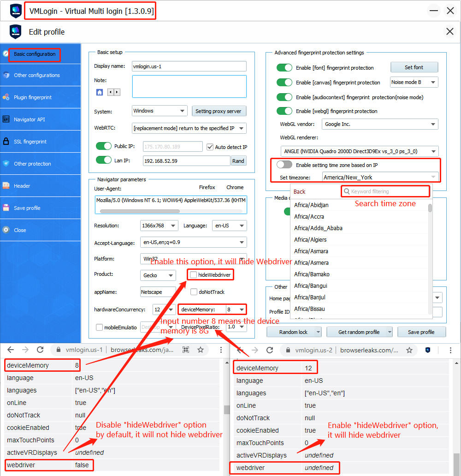Click the Navigator API sidebar icon

6,119
